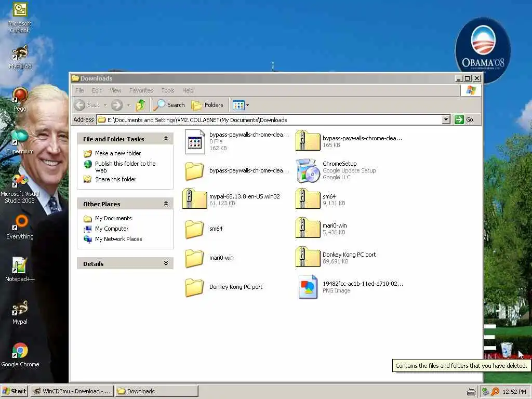Screen dimensions: 532x399
Task: Click the Downloads taskbar button
Action: [x=156, y=391]
